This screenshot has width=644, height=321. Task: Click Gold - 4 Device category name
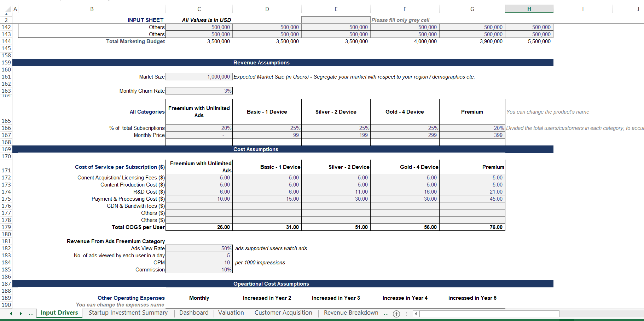[405, 112]
